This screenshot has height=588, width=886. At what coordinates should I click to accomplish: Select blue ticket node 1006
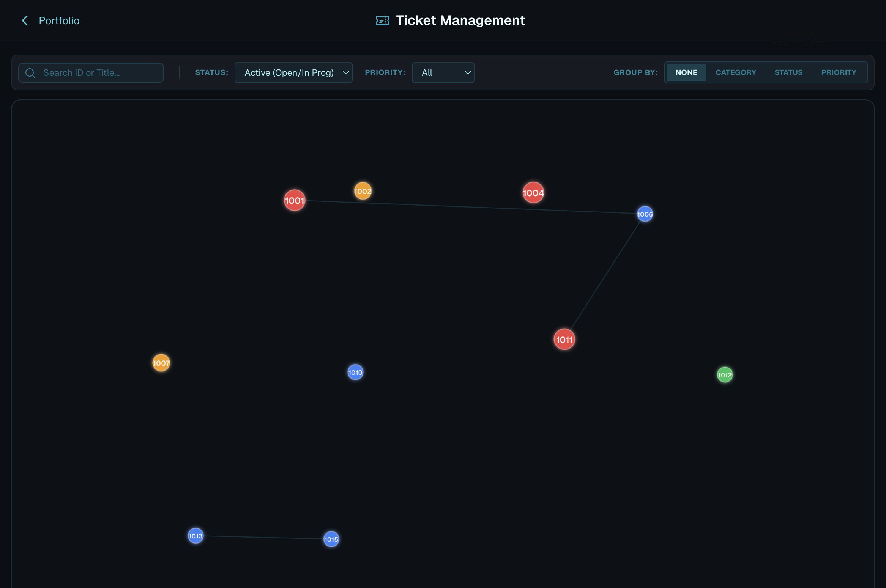645,214
